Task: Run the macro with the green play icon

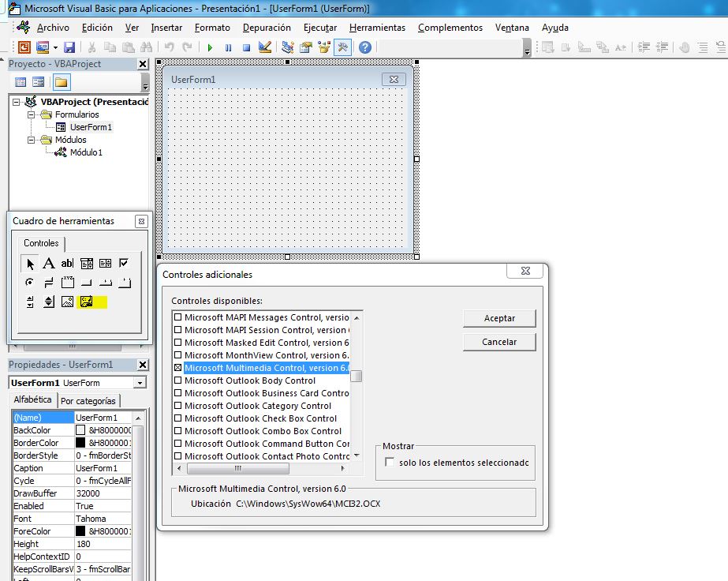Action: (210, 47)
